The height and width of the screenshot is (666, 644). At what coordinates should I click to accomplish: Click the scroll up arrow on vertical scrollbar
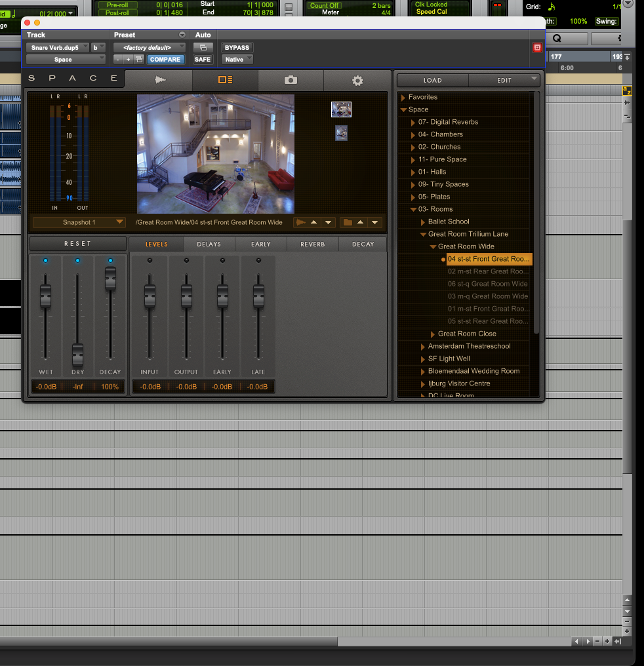(627, 600)
